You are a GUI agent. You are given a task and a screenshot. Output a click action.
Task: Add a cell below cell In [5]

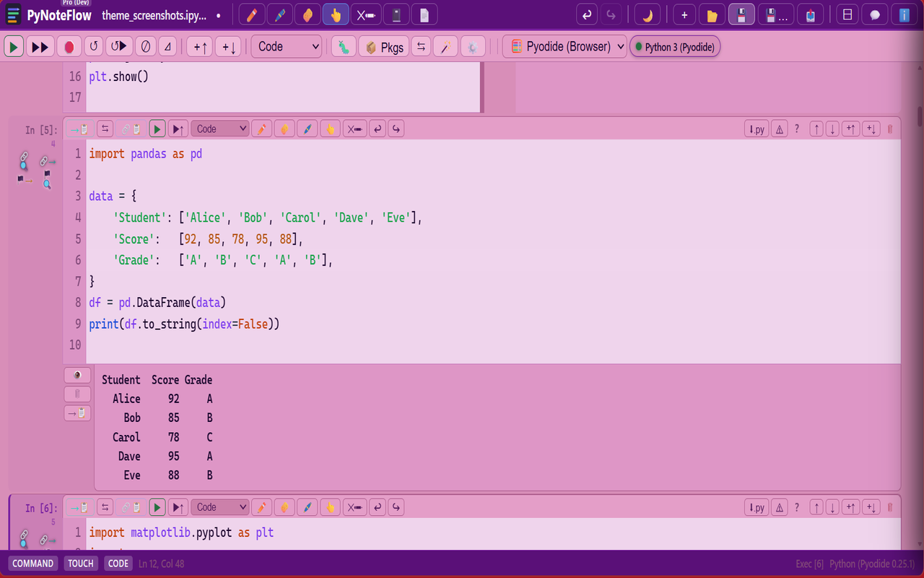(x=871, y=129)
